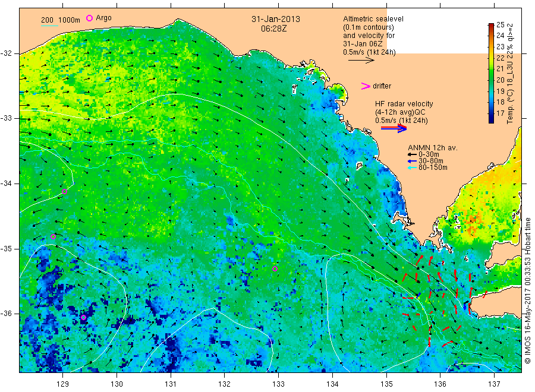Click the '135' longitude axis label
Viewport: 535px width, 392px height.
click(x=386, y=384)
